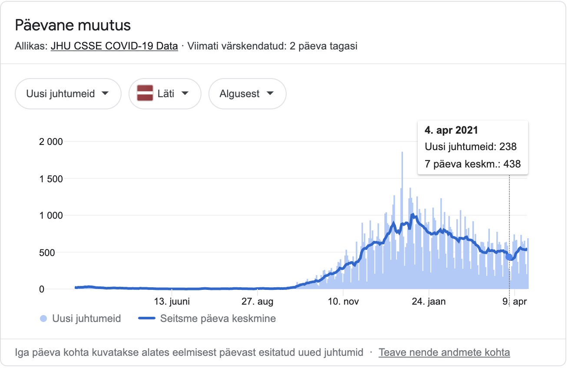Click the light blue legend dot
Image resolution: width=588 pixels, height=381 pixels.
tap(43, 319)
